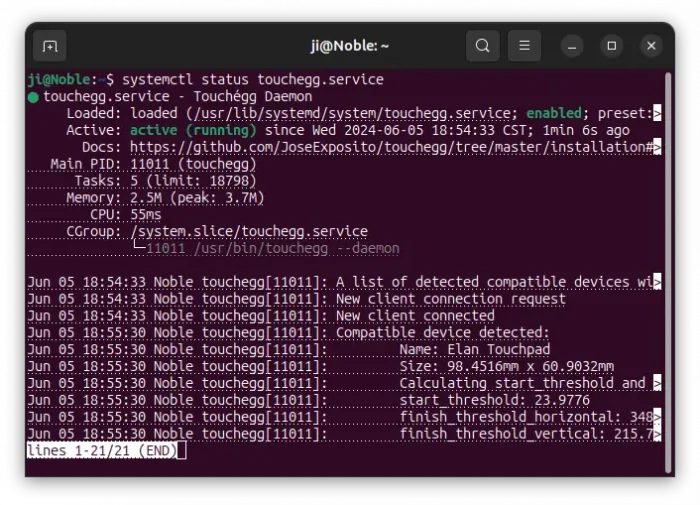Click the /usr/bin/touchegg --daemon process entry
700x505 pixels.
point(272,248)
